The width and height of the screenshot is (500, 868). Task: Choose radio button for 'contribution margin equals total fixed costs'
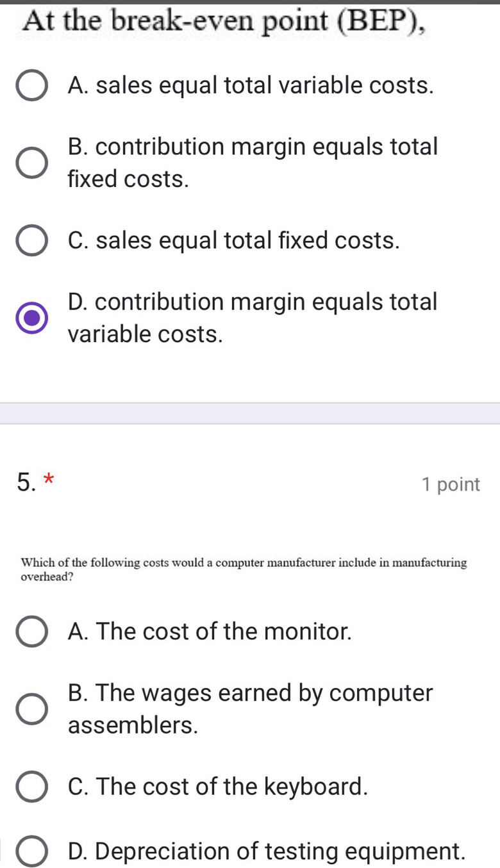coord(31,163)
